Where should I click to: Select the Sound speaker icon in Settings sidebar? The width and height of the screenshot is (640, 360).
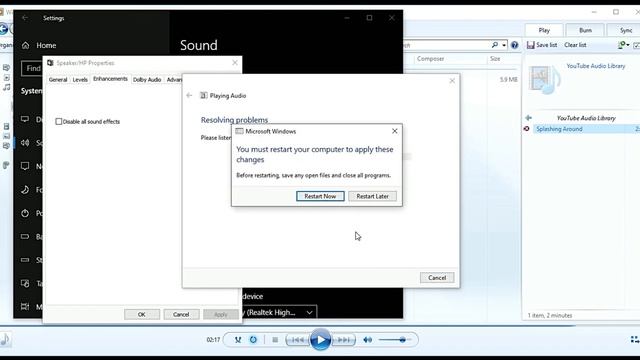coord(25,142)
